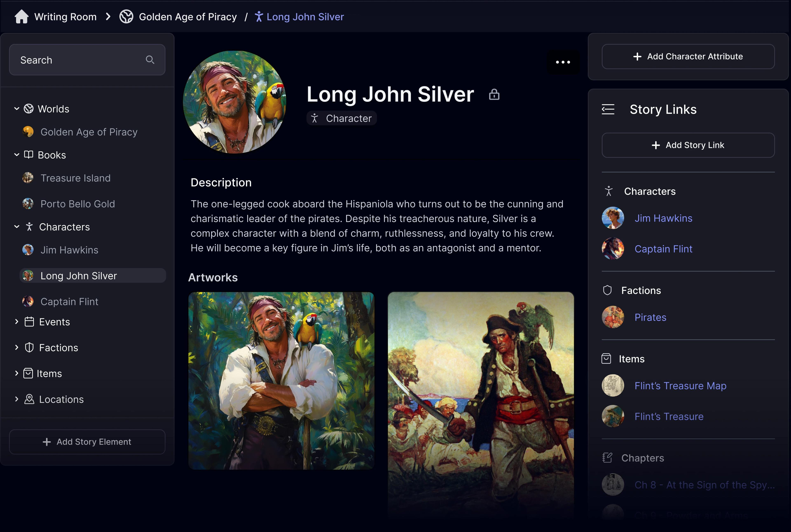
Task: Click the world globe icon beside Golden Age of Piracy breadcrumb
Action: tap(126, 17)
